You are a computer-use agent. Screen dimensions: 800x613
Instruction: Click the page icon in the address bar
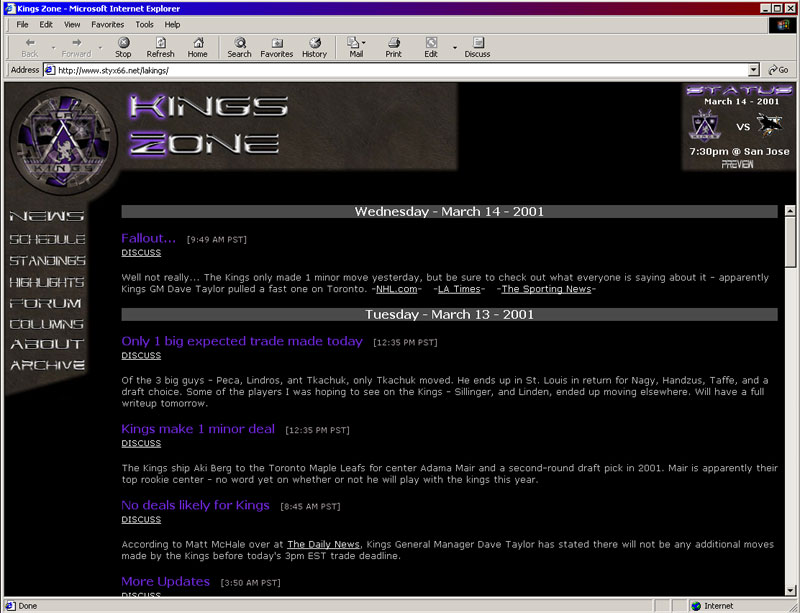click(x=50, y=70)
